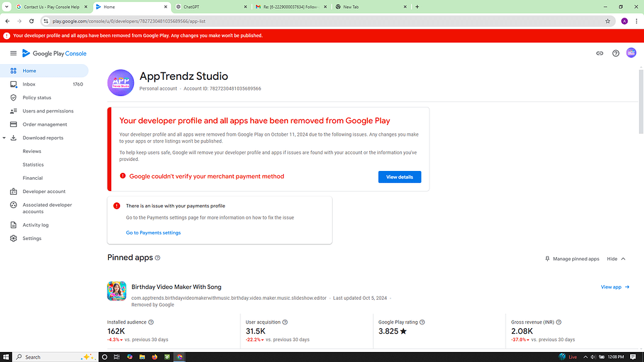Toggle the bookmark star in address bar

pos(608,21)
